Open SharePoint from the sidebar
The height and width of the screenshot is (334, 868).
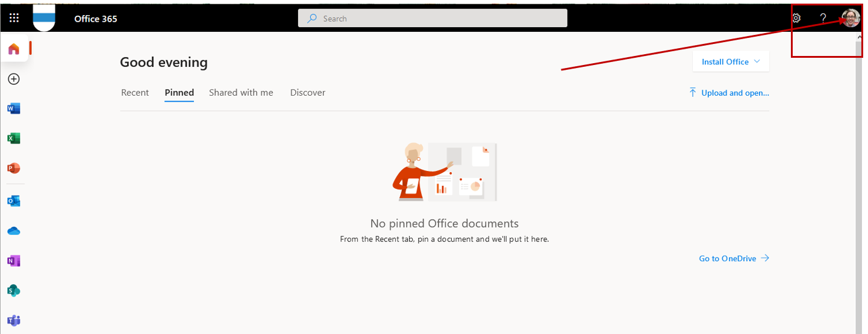[x=14, y=291]
